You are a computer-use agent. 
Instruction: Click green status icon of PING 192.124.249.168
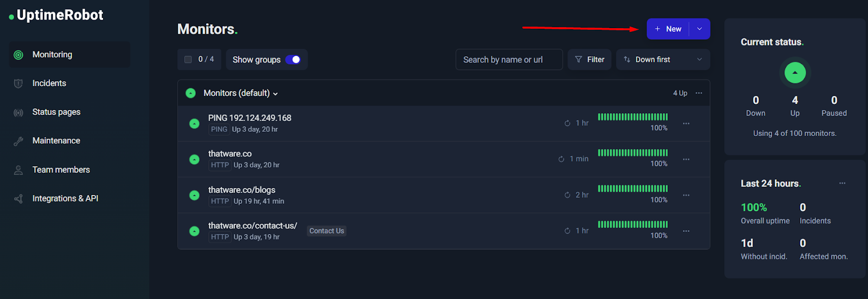click(x=194, y=123)
